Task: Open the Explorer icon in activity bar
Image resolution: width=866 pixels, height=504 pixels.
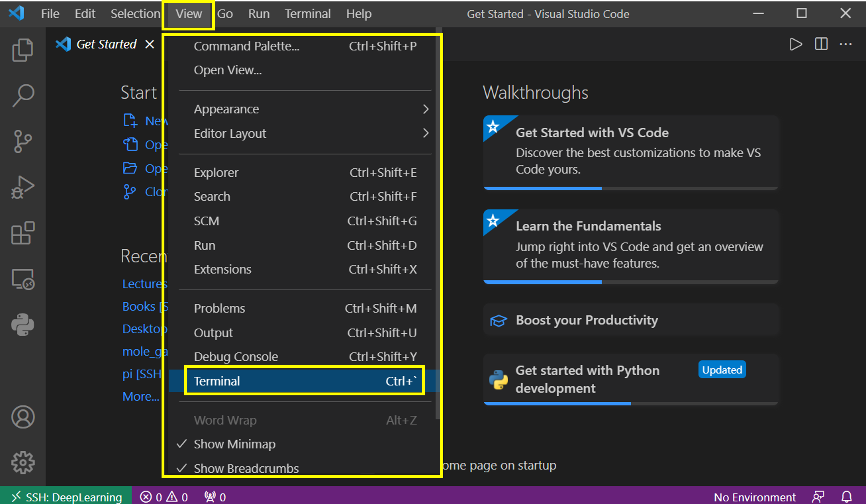Action: [x=23, y=50]
